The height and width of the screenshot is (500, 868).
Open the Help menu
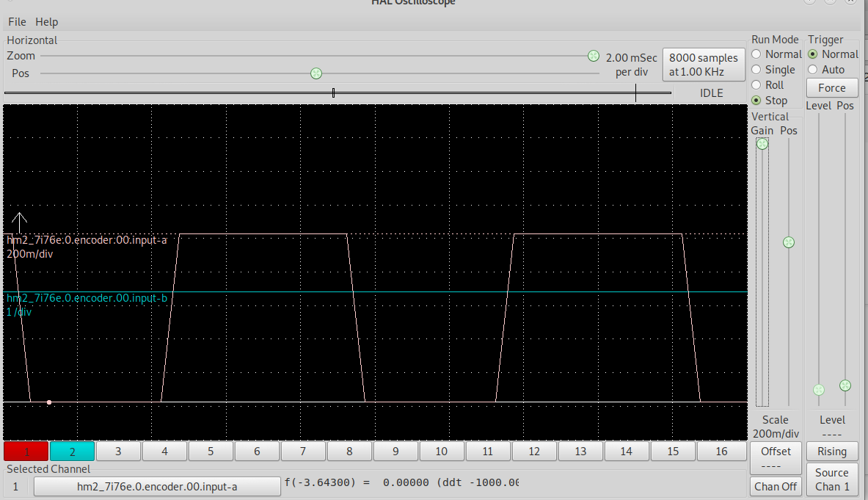point(46,21)
